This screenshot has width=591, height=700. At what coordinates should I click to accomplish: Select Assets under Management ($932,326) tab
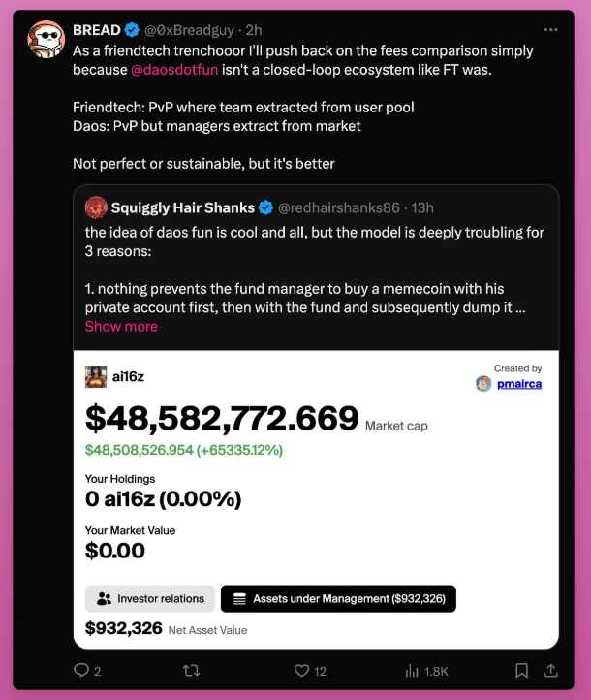(338, 599)
